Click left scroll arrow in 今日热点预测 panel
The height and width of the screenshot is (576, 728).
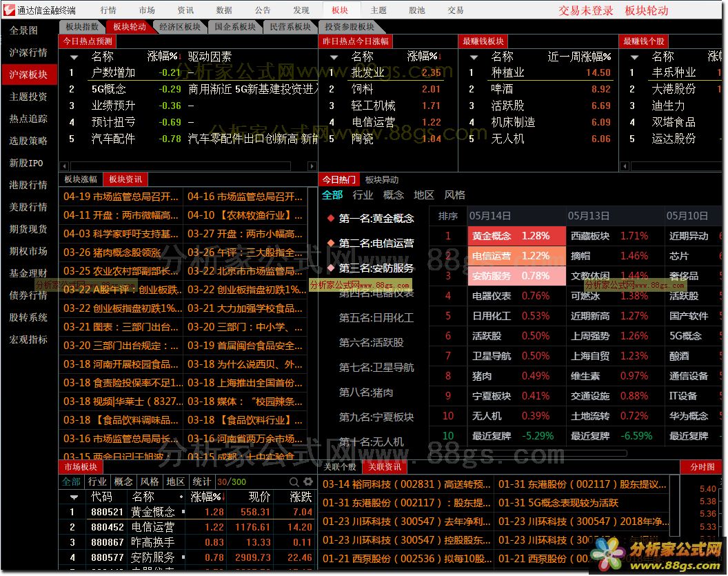click(65, 166)
